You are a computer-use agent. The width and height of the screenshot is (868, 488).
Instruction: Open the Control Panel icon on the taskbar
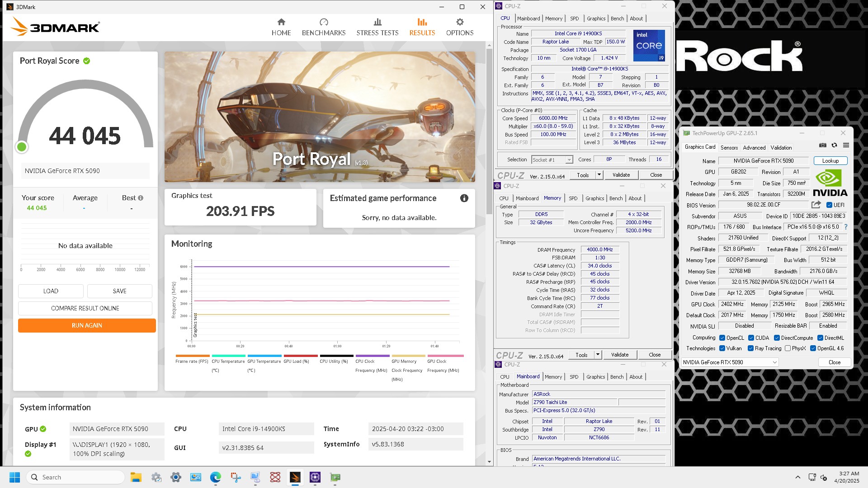coord(196,477)
